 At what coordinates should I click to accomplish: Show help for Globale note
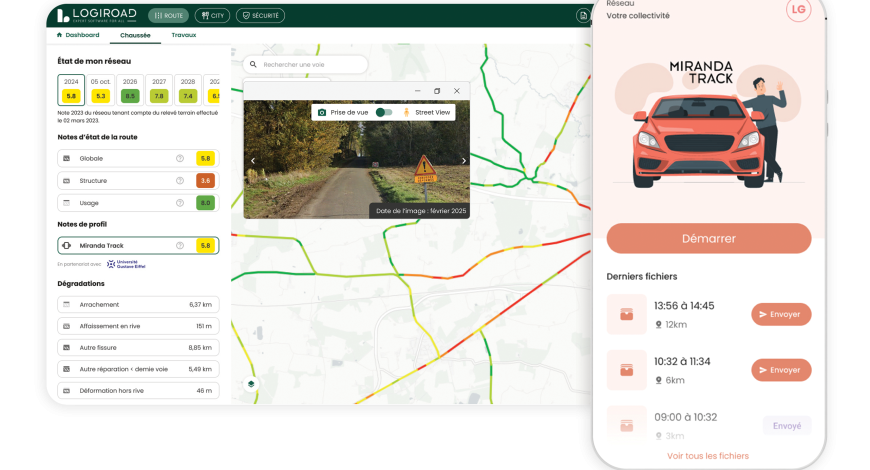180,158
